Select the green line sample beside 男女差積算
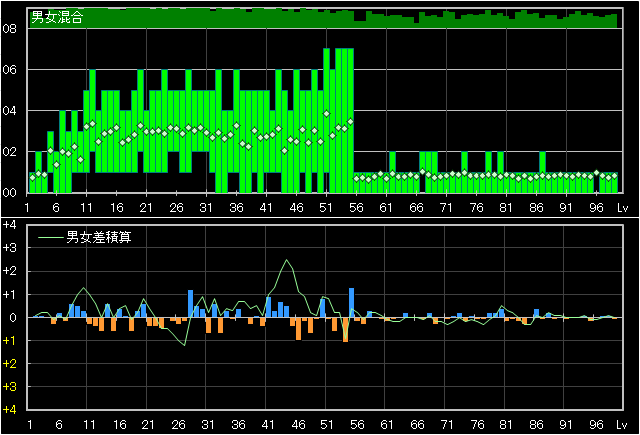Image resolution: width=640 pixels, height=435 pixels. pos(51,237)
